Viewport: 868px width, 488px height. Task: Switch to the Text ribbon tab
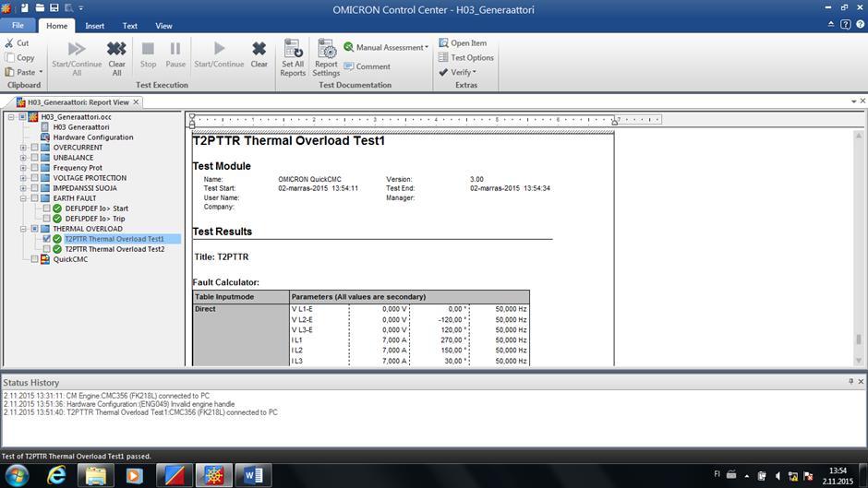point(129,26)
